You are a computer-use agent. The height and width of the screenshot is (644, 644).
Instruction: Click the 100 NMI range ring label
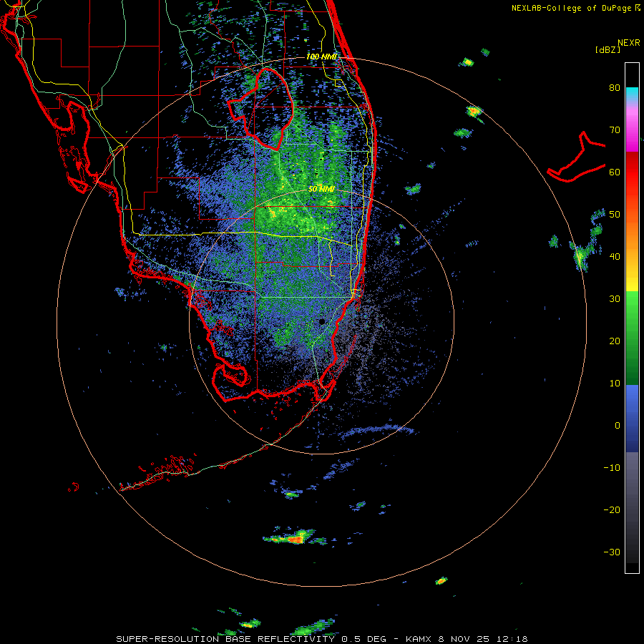pyautogui.click(x=321, y=57)
